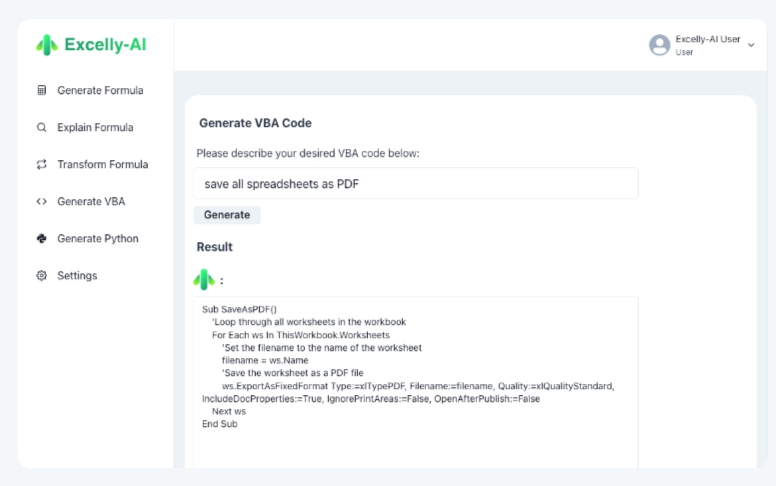Expand the user account dropdown chevron
The image size is (776, 486).
751,45
